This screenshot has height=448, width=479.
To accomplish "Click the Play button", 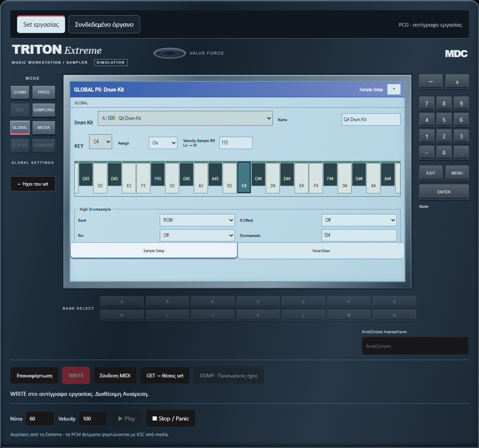I will pos(127,418).
